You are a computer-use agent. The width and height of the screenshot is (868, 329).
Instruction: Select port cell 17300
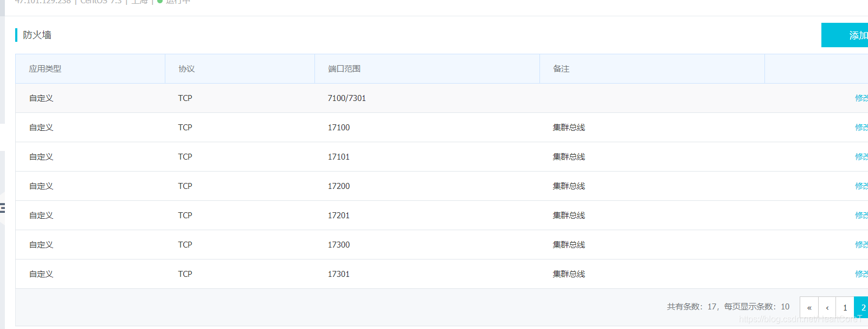[339, 245]
